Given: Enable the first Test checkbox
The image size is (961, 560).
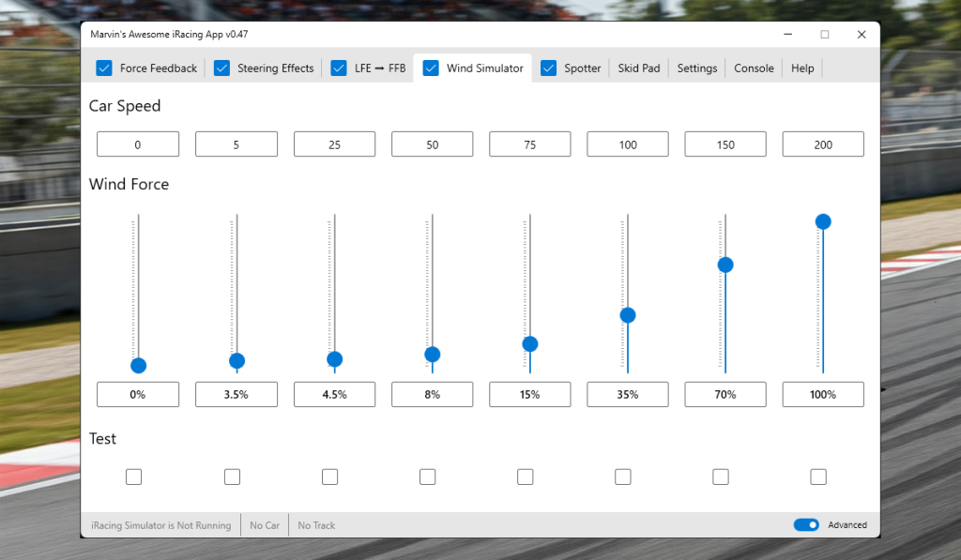Looking at the screenshot, I should (133, 477).
